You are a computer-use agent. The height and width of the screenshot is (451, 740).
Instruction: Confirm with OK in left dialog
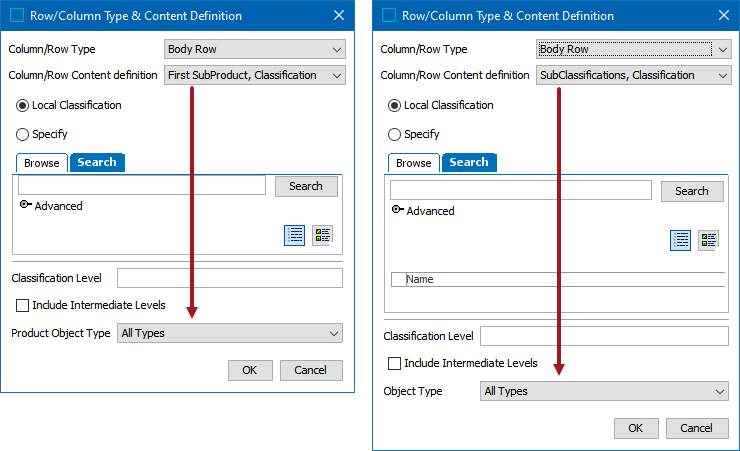(x=250, y=370)
